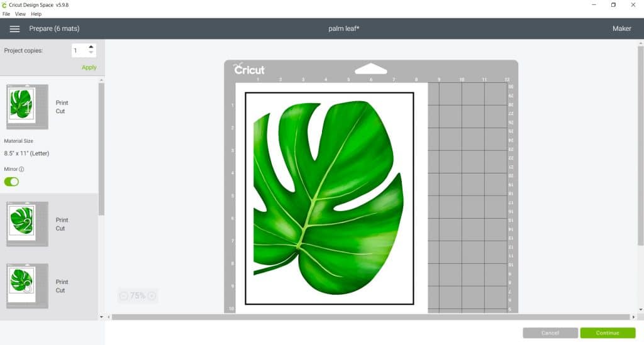The image size is (644, 345).
Task: Zoom in with the plus icon
Action: (x=152, y=296)
